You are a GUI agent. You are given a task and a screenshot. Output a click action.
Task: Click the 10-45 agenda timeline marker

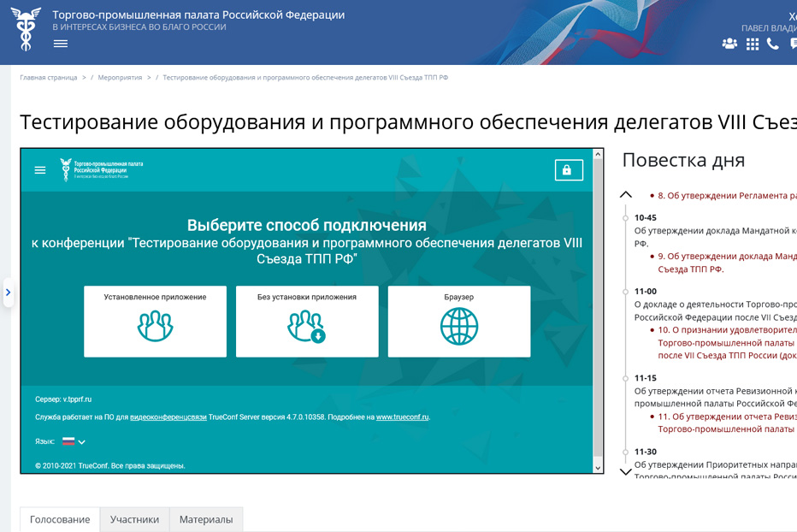(x=626, y=218)
